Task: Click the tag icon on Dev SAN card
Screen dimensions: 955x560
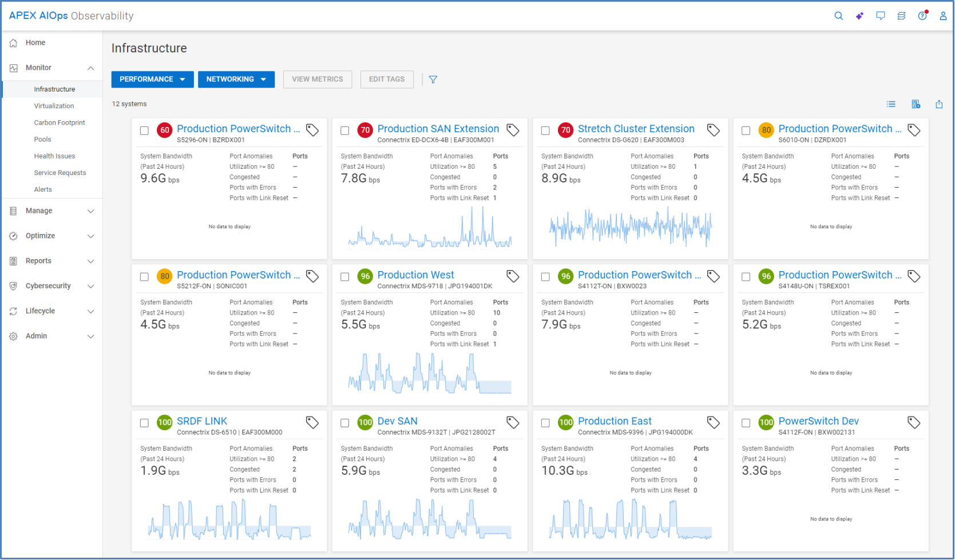Action: tap(513, 423)
